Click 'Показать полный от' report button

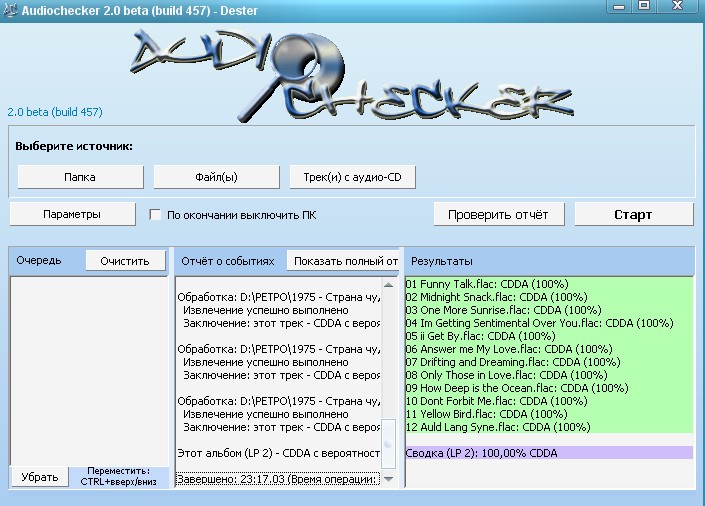[345, 261]
